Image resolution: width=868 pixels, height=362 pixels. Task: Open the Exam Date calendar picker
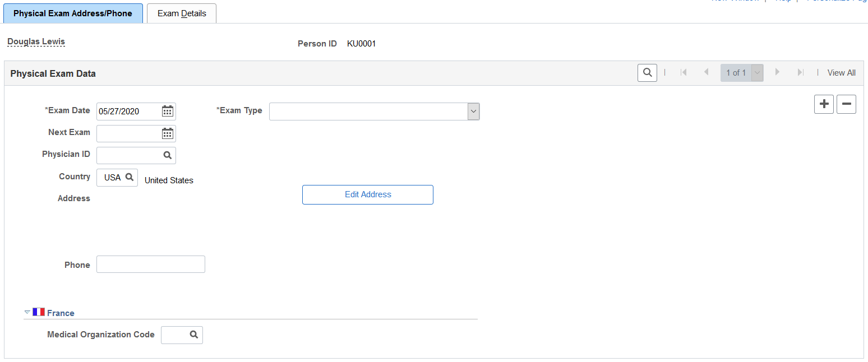pos(168,111)
